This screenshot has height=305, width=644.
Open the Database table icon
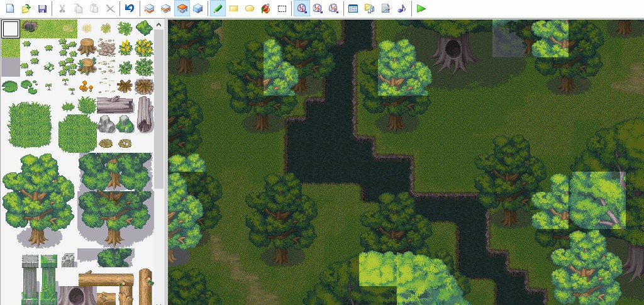point(353,8)
